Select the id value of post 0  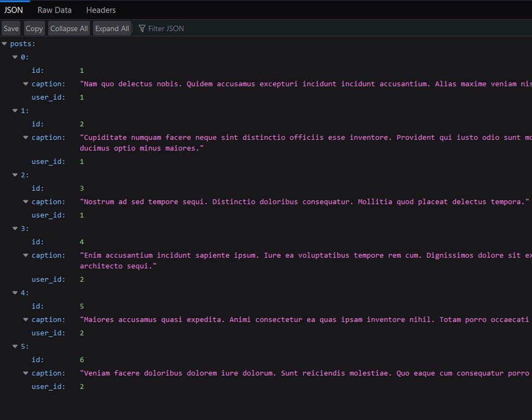pyautogui.click(x=82, y=70)
